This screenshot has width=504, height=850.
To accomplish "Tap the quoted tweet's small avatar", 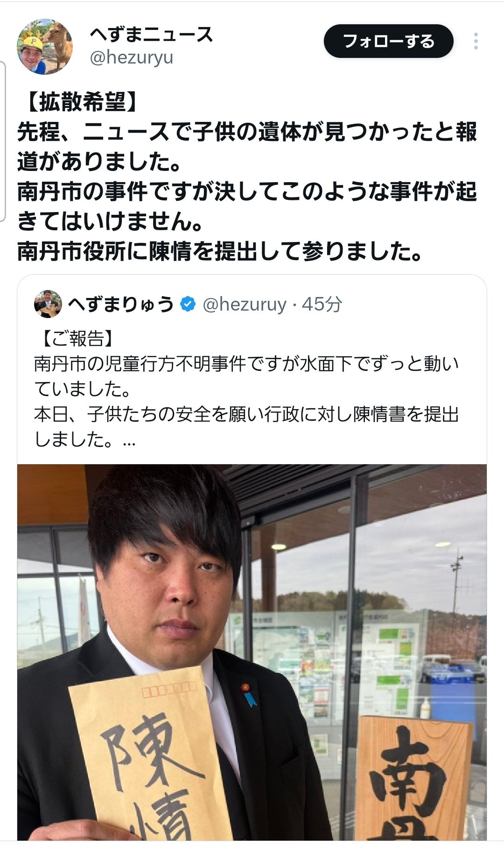I will 48,304.
